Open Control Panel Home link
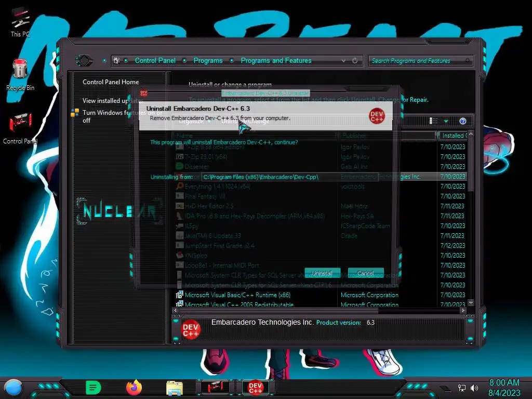Viewport: 532px width, 399px height. tap(111, 82)
